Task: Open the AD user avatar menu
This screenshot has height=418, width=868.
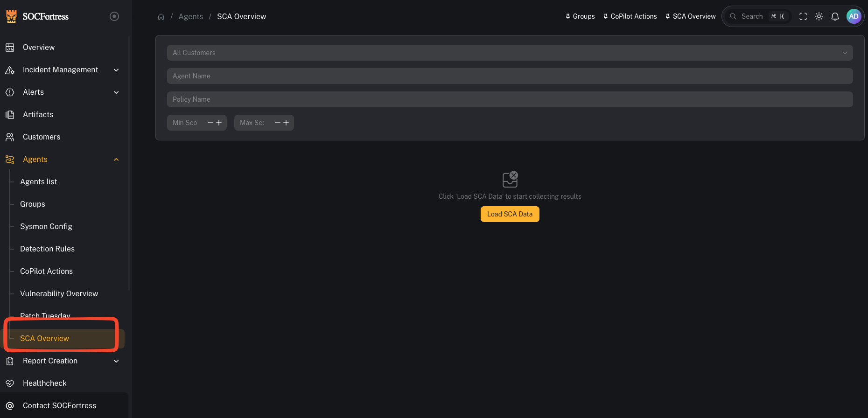Action: pyautogui.click(x=854, y=16)
